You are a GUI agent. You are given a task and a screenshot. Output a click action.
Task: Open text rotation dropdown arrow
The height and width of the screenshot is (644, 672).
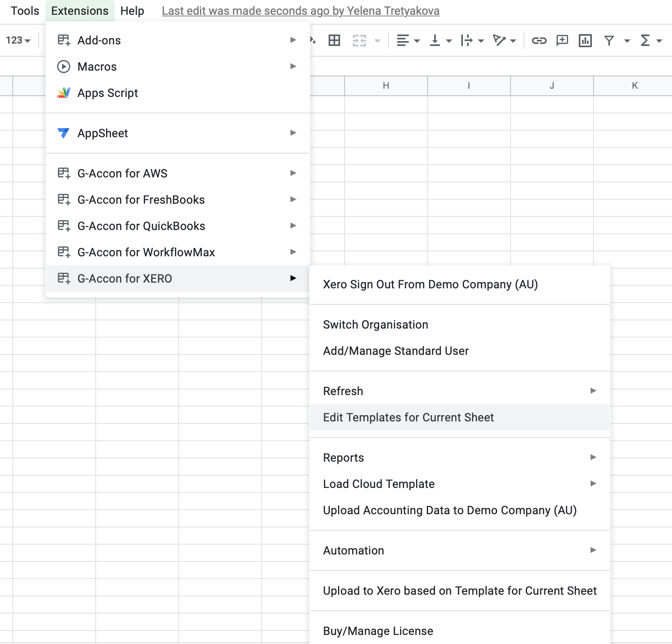(513, 41)
